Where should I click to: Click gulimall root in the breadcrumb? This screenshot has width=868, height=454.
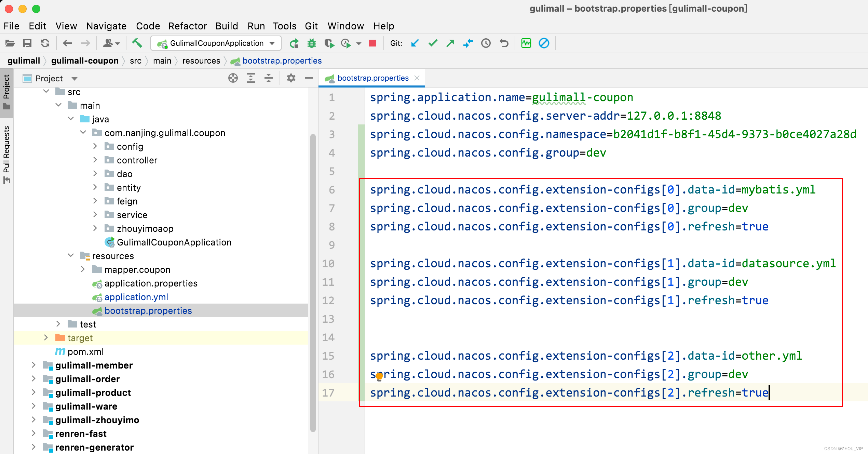click(24, 61)
